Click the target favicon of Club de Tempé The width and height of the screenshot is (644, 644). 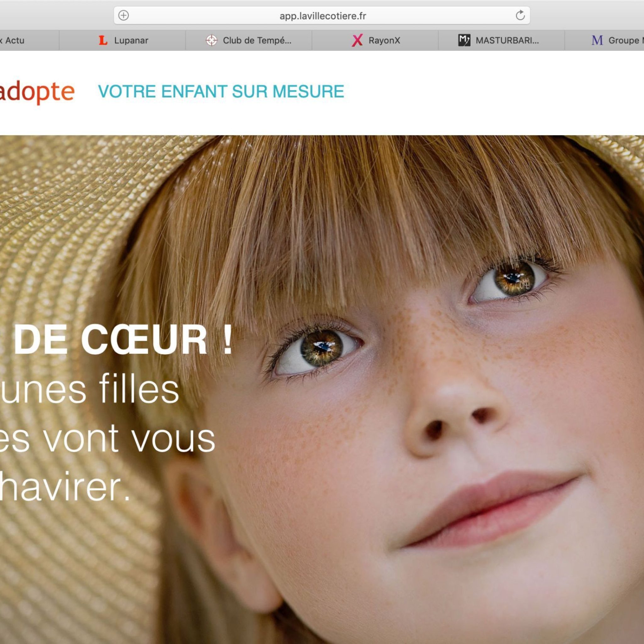coord(211,40)
